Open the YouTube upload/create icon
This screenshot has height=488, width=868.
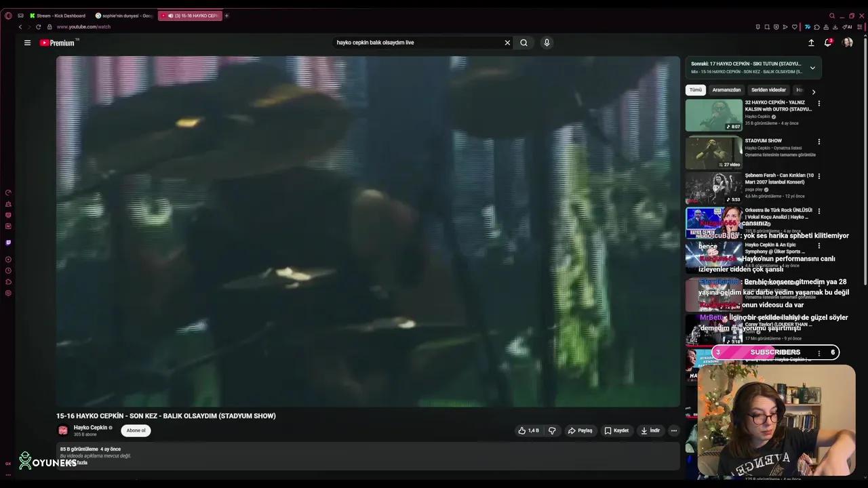(811, 43)
